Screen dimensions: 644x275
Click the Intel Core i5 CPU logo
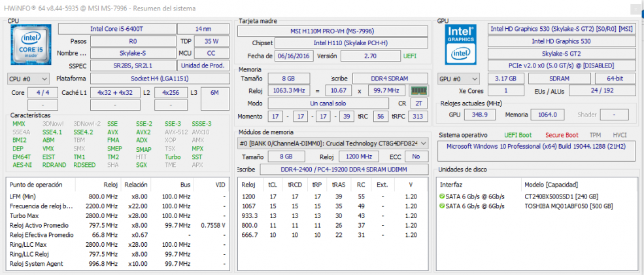pyautogui.click(x=27, y=46)
